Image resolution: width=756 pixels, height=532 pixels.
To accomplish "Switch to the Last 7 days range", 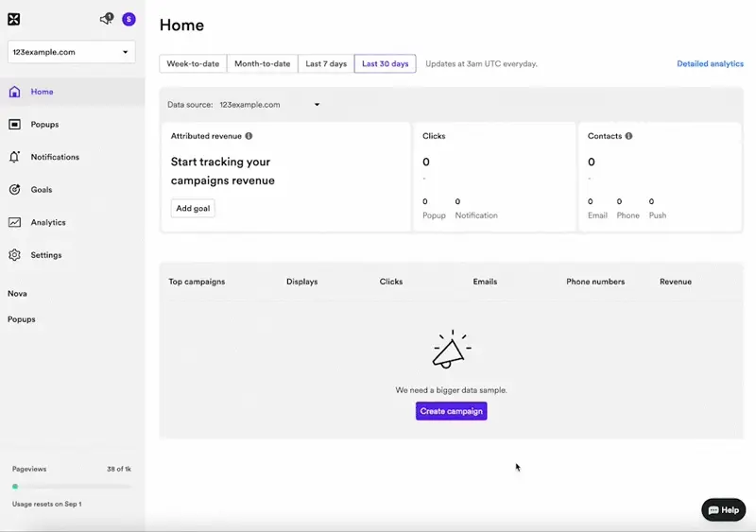I will click(x=326, y=64).
